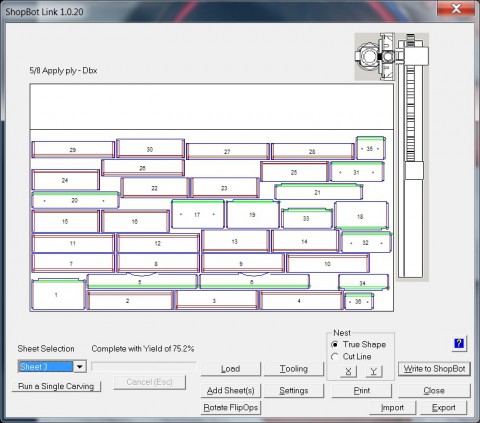Open Settings
This screenshot has height=423, width=480.
tap(294, 390)
